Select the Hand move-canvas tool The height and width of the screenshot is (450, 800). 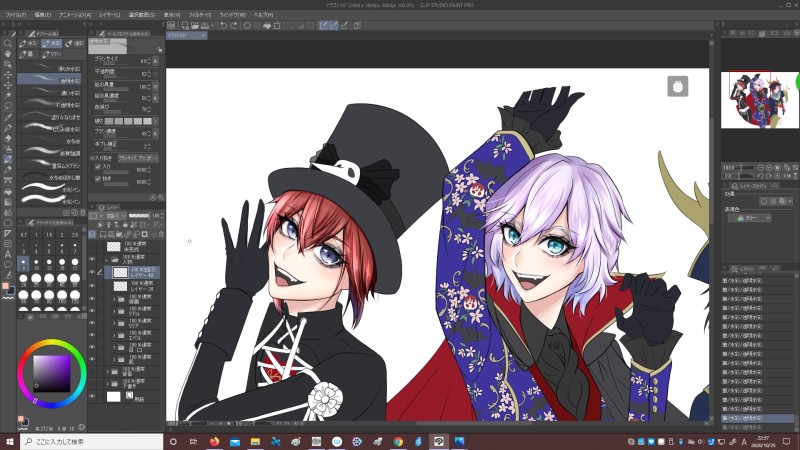(8, 54)
